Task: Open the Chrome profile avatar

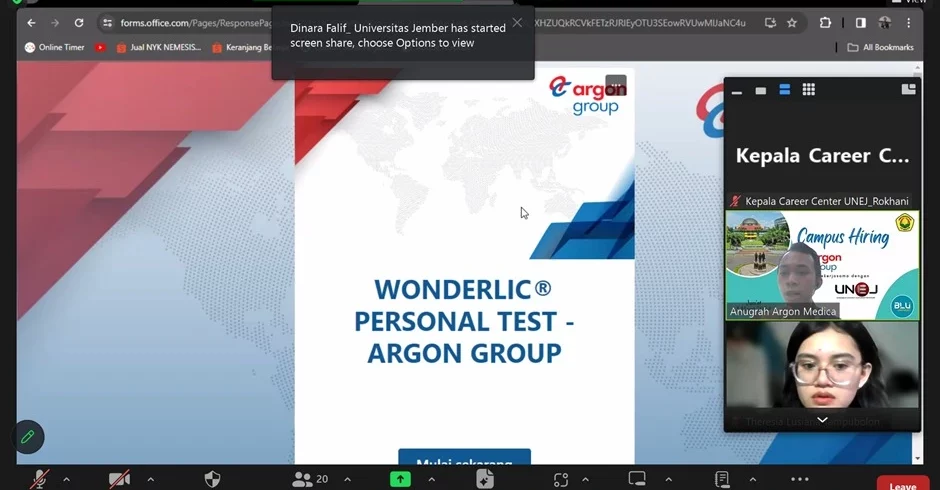Action: coord(885,23)
